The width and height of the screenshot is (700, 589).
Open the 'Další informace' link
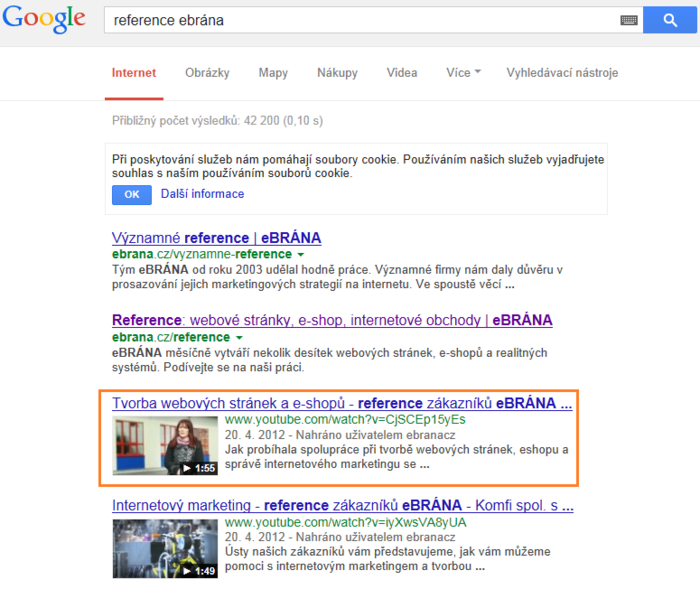coord(203,194)
